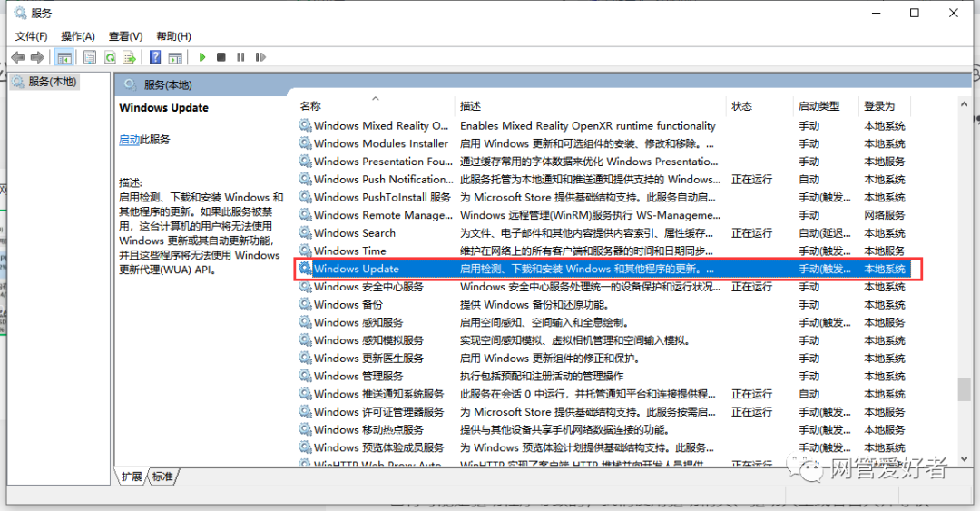This screenshot has height=511, width=980.
Task: Click gear icon beside Windows 更新医生服务
Action: 305,359
